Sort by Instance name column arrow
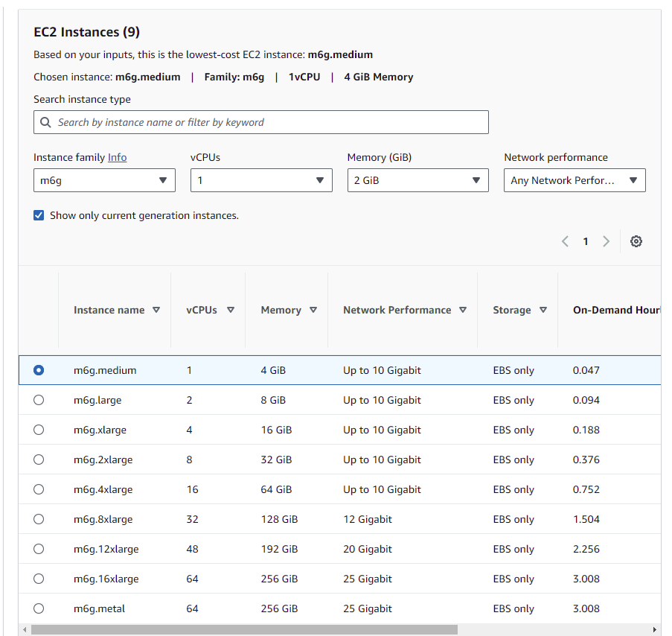 (156, 311)
